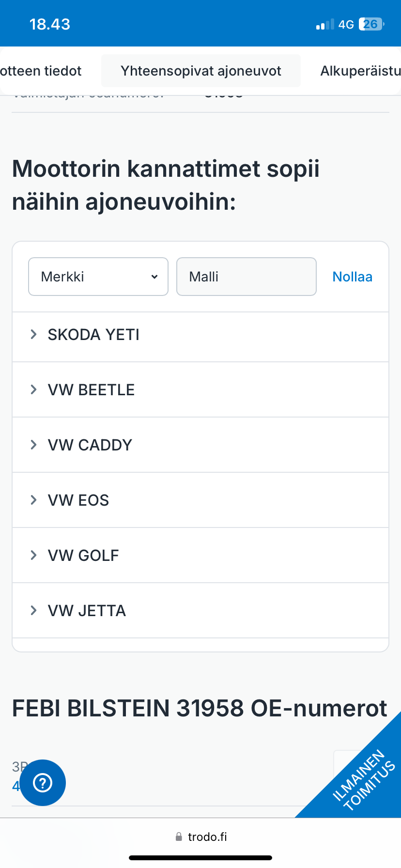Switch to Yhteensopivat ajoneuvot tab
The width and height of the screenshot is (401, 868).
coord(201,71)
